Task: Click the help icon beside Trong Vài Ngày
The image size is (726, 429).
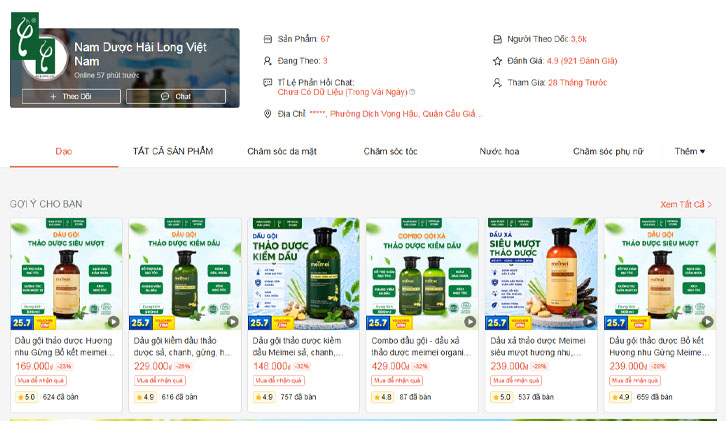Action: [412, 92]
